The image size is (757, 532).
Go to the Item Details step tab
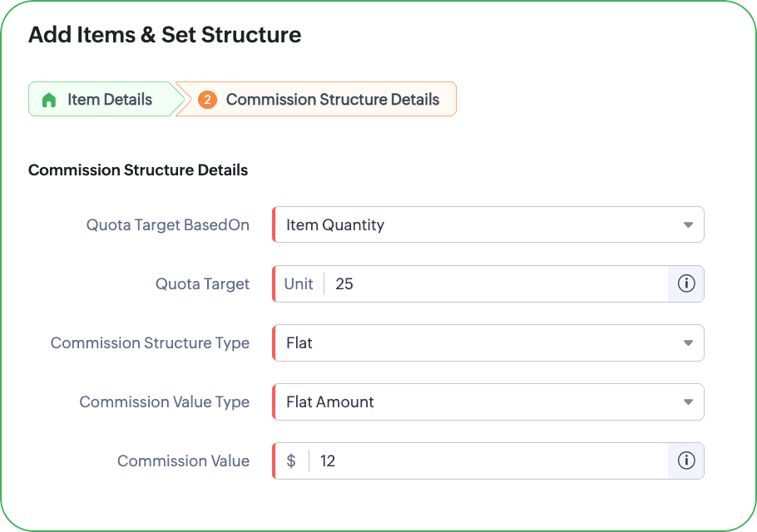103,100
